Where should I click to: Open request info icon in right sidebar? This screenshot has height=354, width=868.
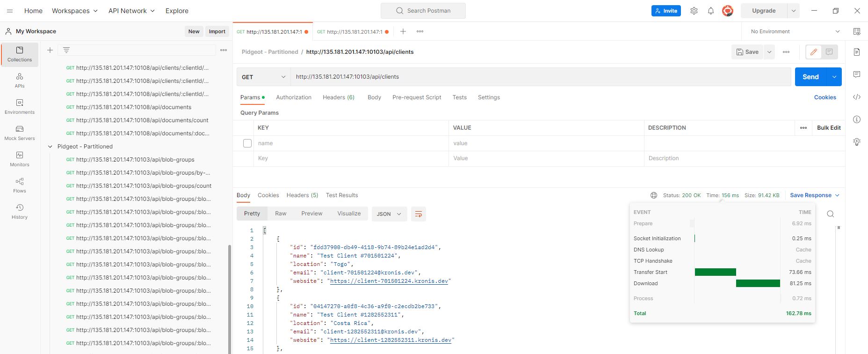point(857,119)
